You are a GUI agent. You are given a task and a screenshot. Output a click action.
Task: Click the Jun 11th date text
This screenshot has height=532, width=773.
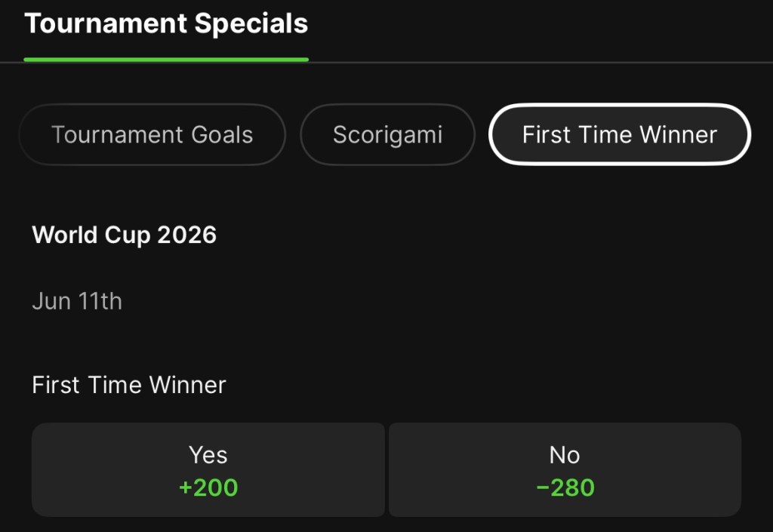point(77,301)
